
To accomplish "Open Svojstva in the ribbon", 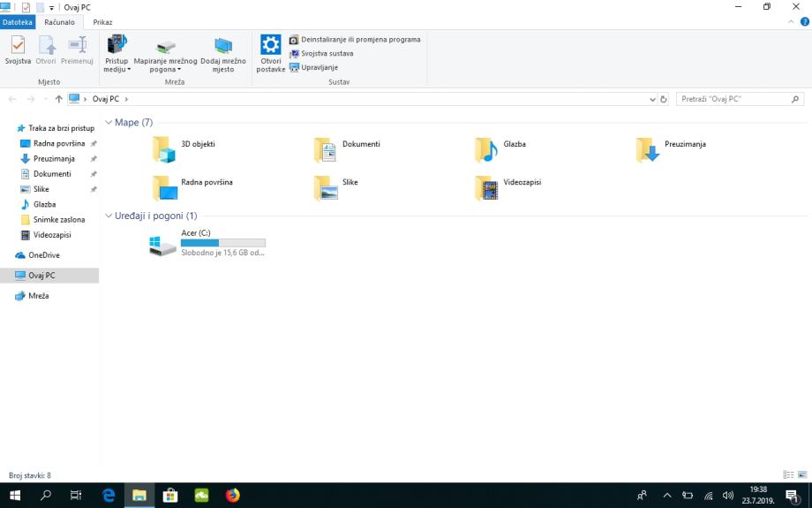I will pos(18,51).
